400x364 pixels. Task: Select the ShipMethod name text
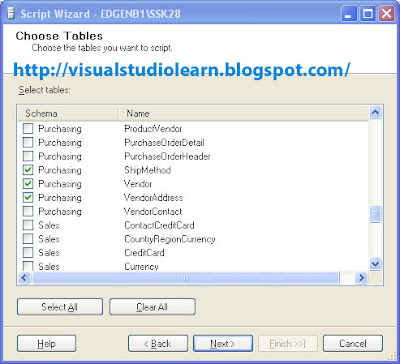click(x=148, y=170)
